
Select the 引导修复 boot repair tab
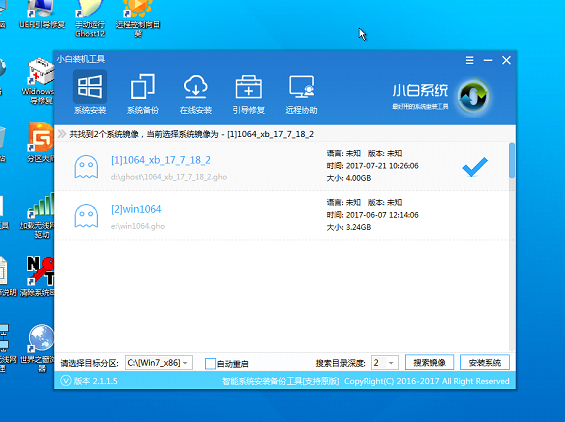pyautogui.click(x=249, y=93)
